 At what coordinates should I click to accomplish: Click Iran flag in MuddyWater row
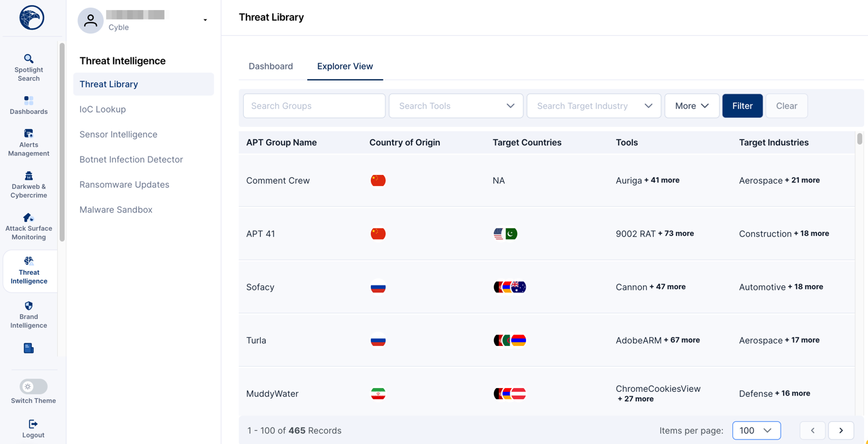point(378,394)
